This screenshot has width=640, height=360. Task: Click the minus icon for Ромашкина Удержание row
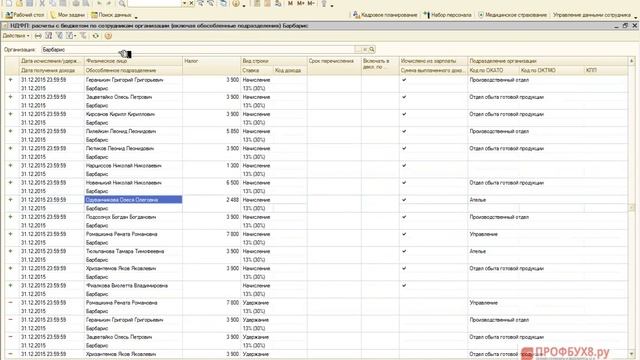[11, 303]
